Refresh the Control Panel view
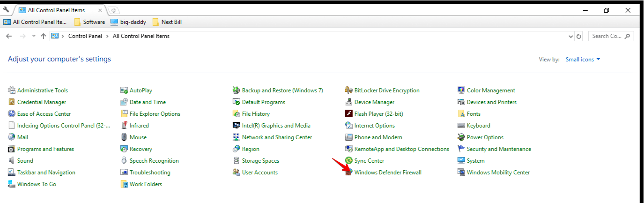The image size is (644, 203). (x=579, y=36)
